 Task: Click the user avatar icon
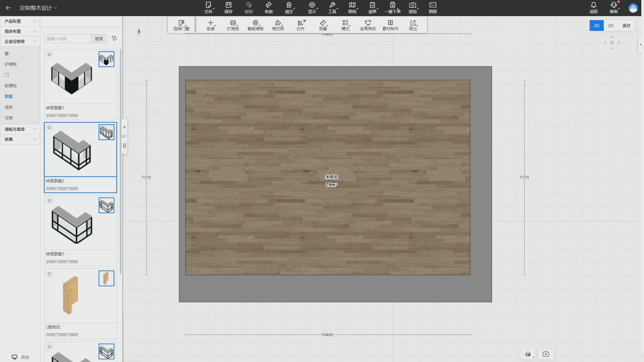point(633,8)
